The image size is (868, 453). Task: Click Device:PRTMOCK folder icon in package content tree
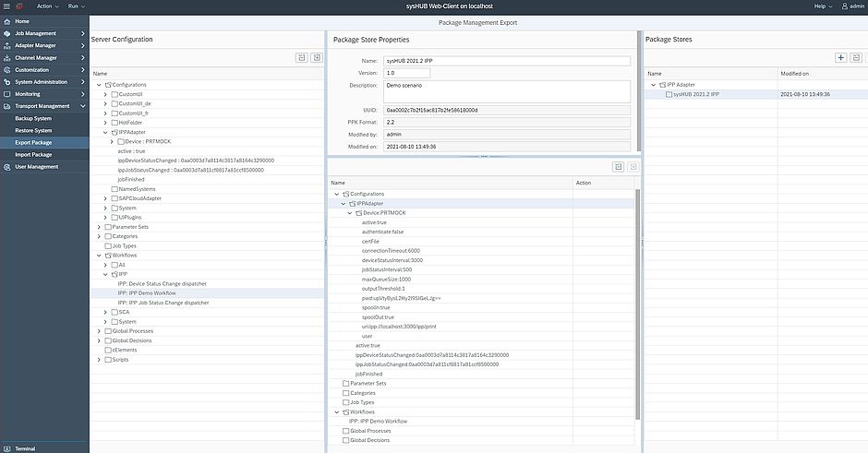coord(358,213)
